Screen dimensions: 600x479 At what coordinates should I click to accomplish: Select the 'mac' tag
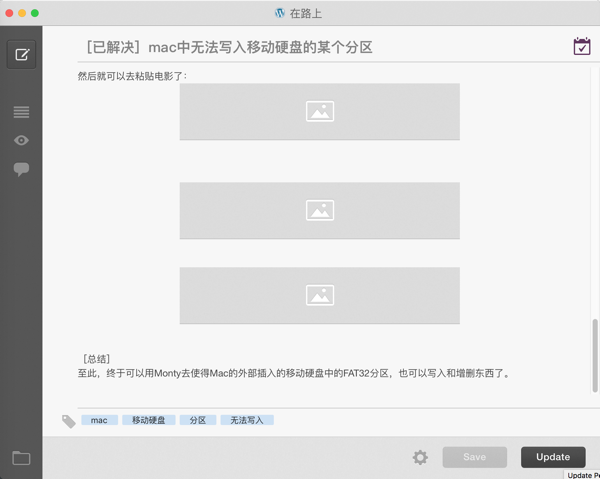tap(99, 420)
